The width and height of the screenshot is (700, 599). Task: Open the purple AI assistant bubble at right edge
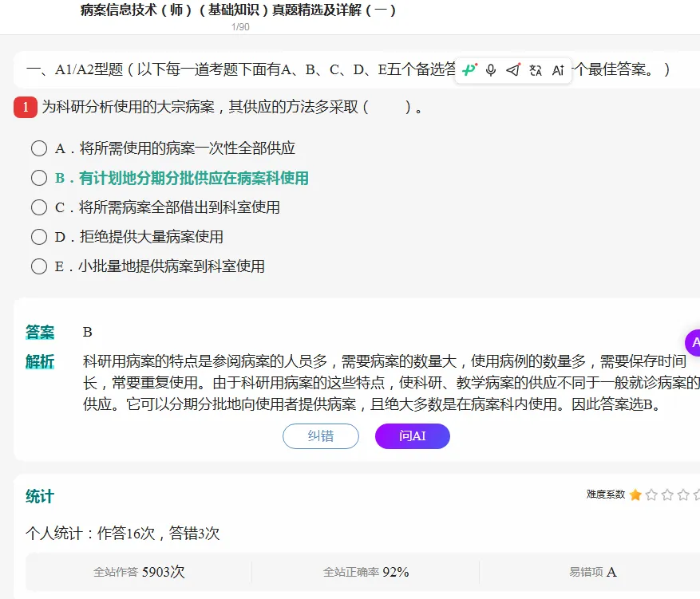[x=694, y=342]
